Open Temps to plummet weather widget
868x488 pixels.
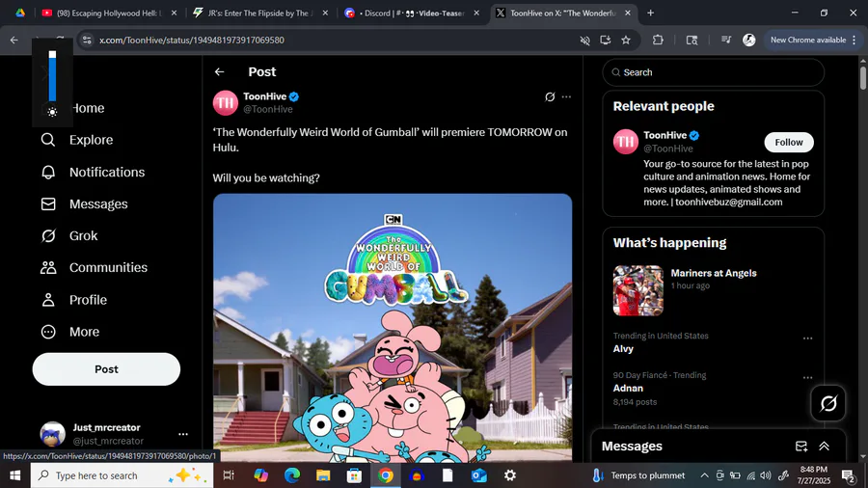638,475
